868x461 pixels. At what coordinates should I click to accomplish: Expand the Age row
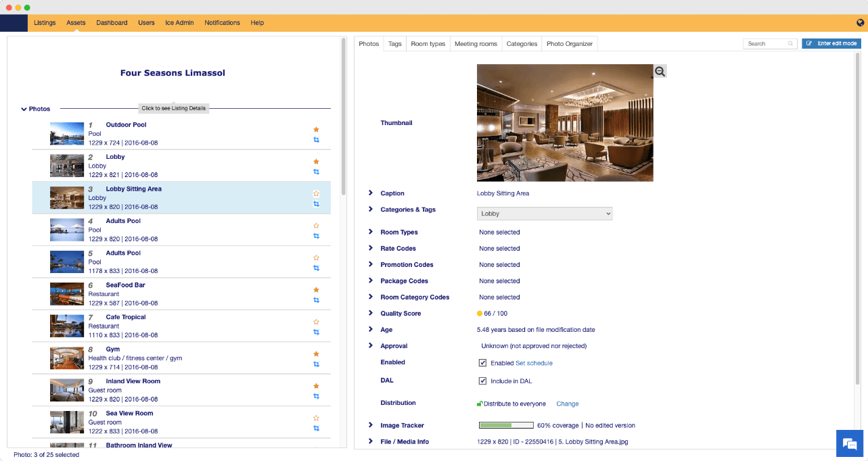point(371,329)
